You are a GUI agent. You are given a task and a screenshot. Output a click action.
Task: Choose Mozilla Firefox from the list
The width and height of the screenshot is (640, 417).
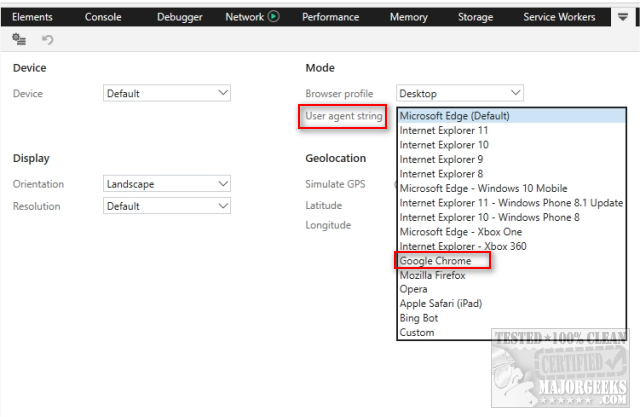click(x=432, y=275)
